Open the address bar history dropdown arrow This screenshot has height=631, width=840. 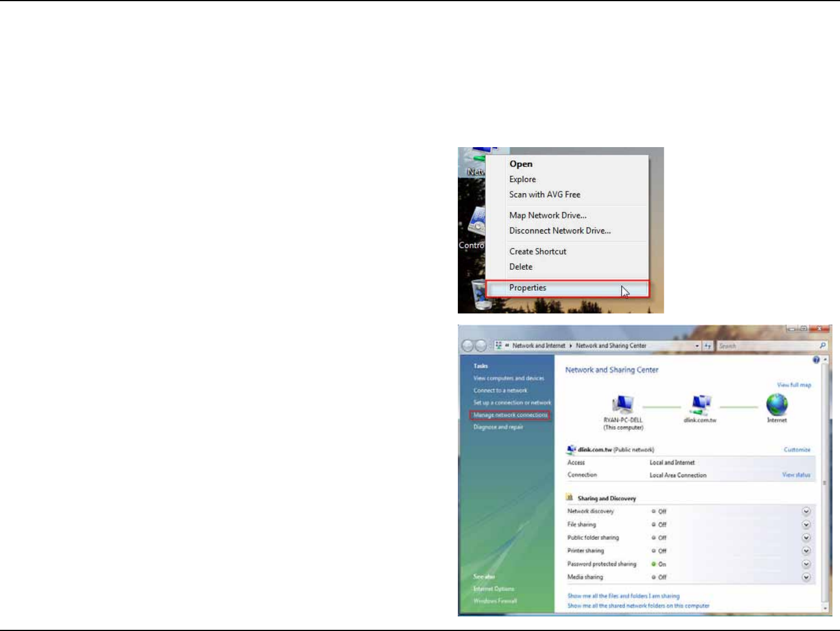click(697, 346)
